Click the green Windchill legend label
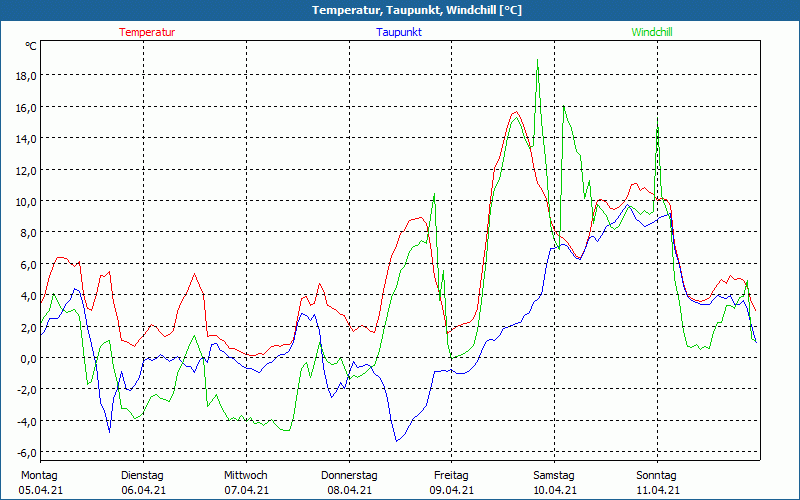Screen dimensions: 800x500 [x=652, y=32]
